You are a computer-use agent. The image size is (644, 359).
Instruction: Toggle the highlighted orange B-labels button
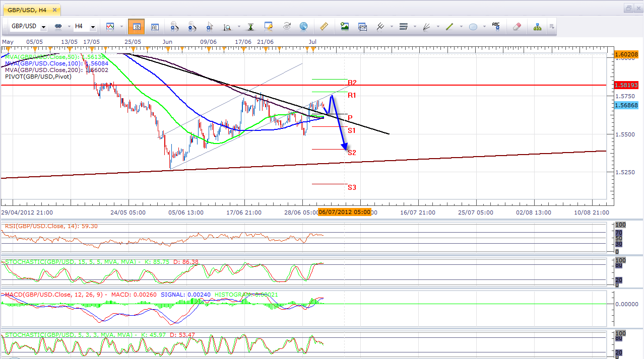[x=136, y=26]
